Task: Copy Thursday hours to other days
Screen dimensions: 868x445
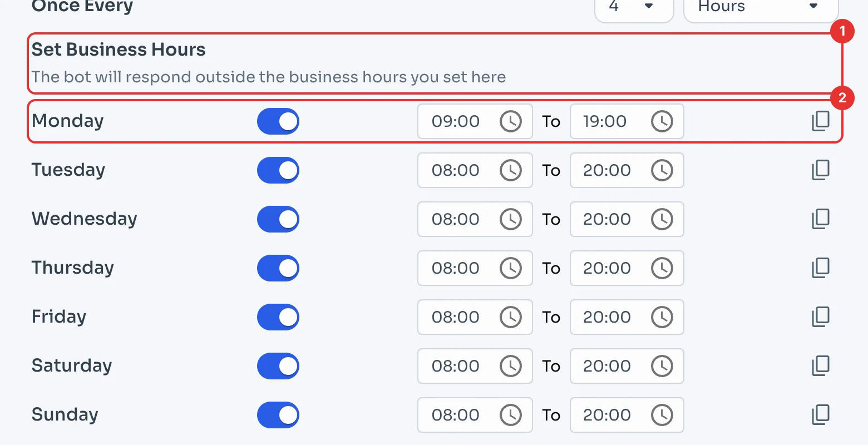Action: 821,268
